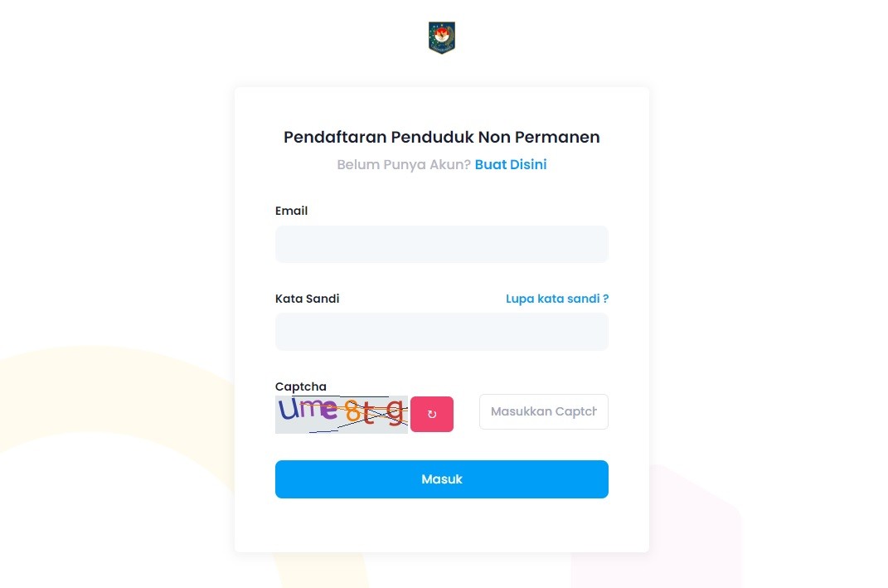
Task: Click the government emblem logo at top
Action: click(x=442, y=38)
